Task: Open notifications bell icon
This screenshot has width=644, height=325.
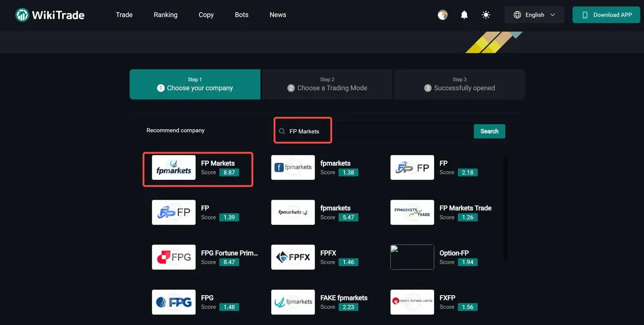Action: point(464,15)
